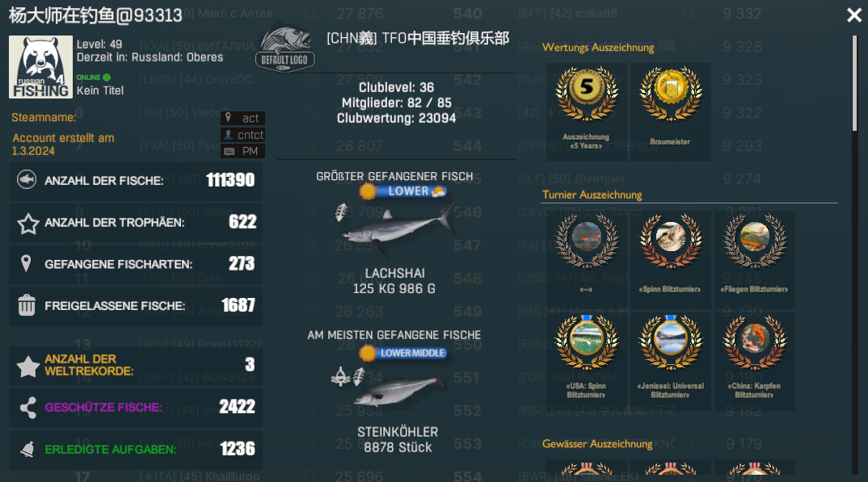Click the USA: Spinn Blitzturnier gold medal

(x=587, y=342)
